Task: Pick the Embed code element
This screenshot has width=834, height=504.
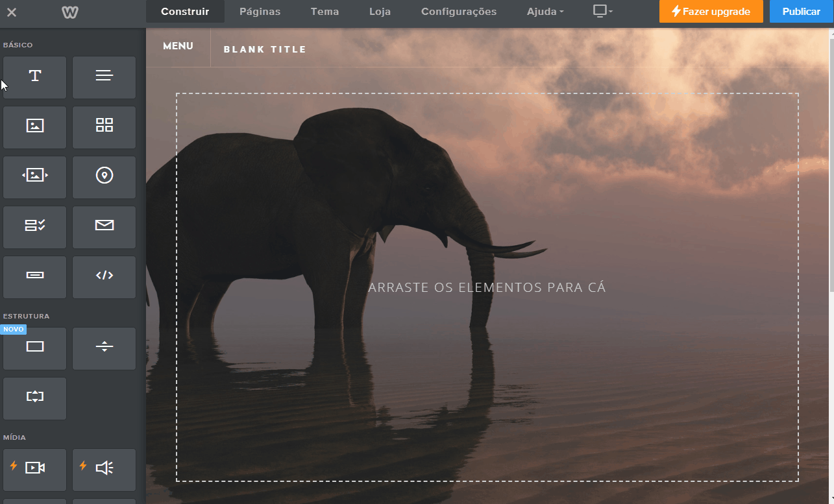Action: [x=104, y=277]
